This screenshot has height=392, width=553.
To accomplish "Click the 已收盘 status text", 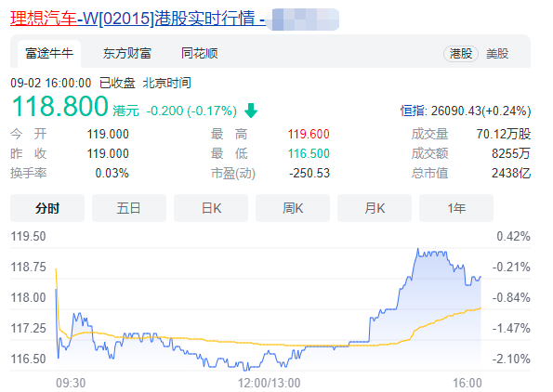I will 117,84.
